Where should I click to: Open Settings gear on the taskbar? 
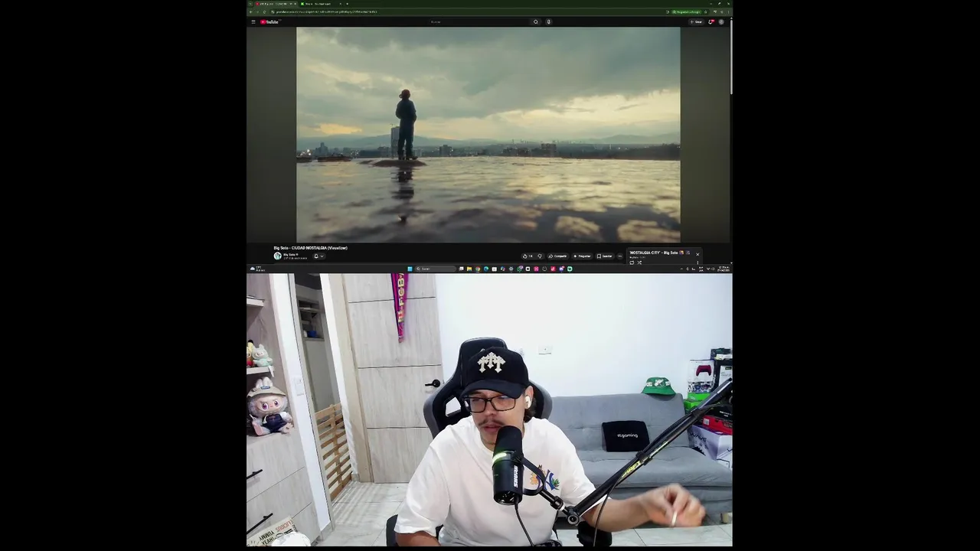pos(511,269)
